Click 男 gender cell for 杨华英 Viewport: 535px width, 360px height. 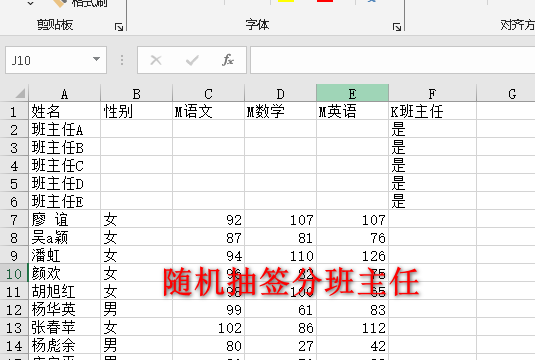coord(136,309)
